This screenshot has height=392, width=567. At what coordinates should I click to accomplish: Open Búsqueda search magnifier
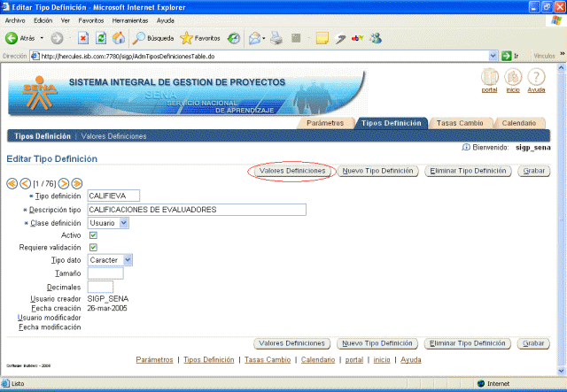[153, 38]
